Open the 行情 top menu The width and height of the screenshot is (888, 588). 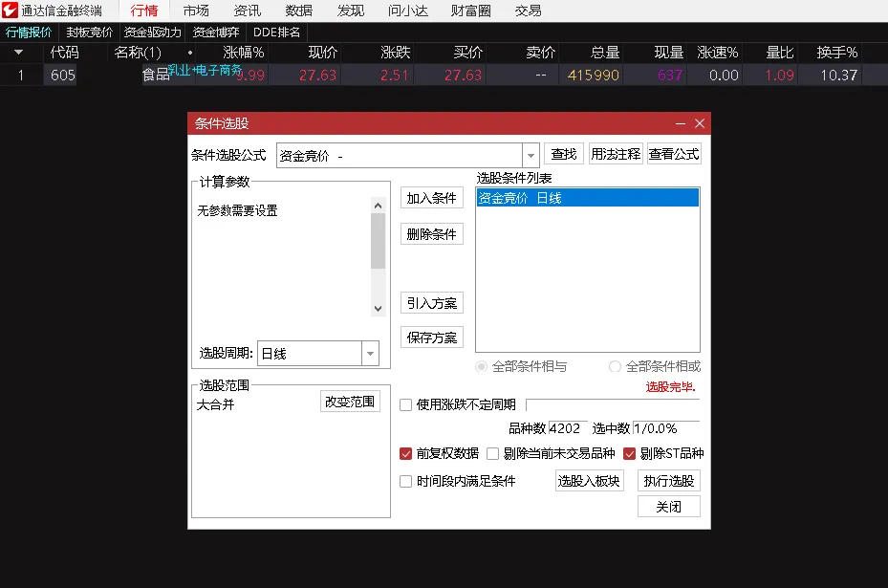click(143, 11)
